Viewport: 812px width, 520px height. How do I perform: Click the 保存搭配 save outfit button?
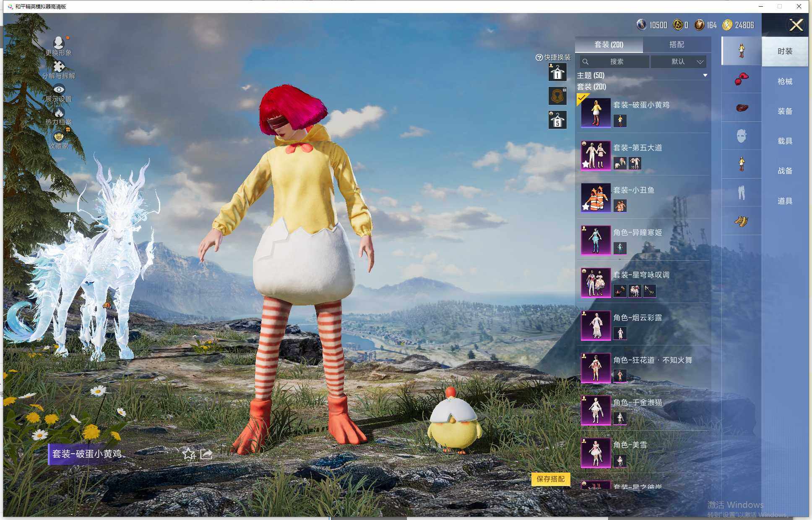[550, 479]
